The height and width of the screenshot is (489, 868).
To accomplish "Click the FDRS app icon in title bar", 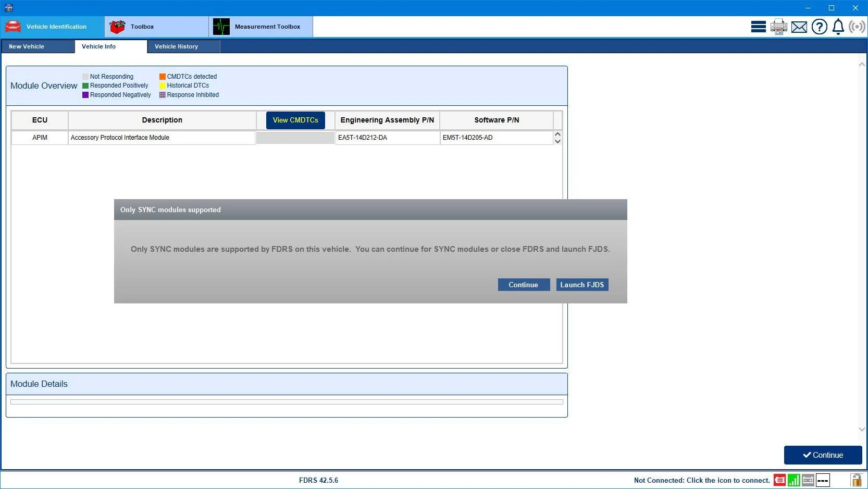I will (9, 8).
